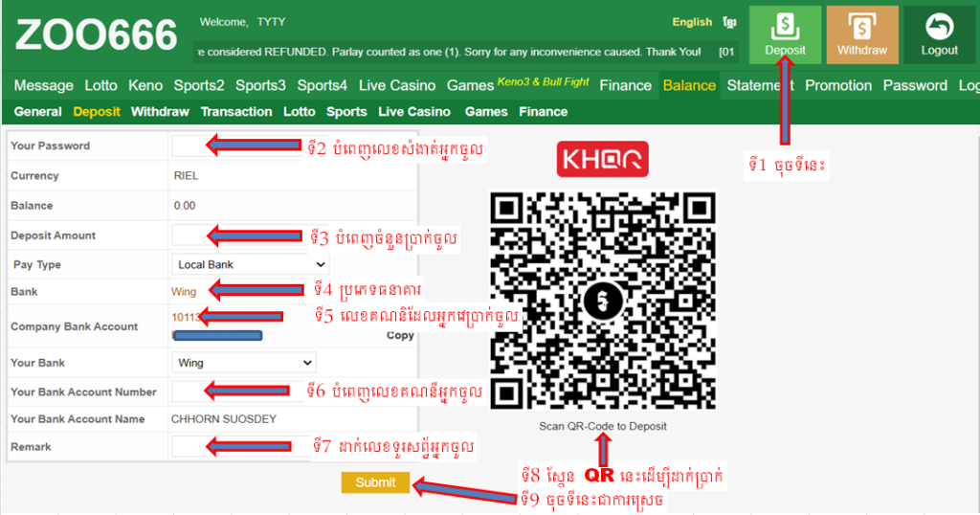The width and height of the screenshot is (980, 515).
Task: Switch to the General sub-tab
Action: point(37,112)
